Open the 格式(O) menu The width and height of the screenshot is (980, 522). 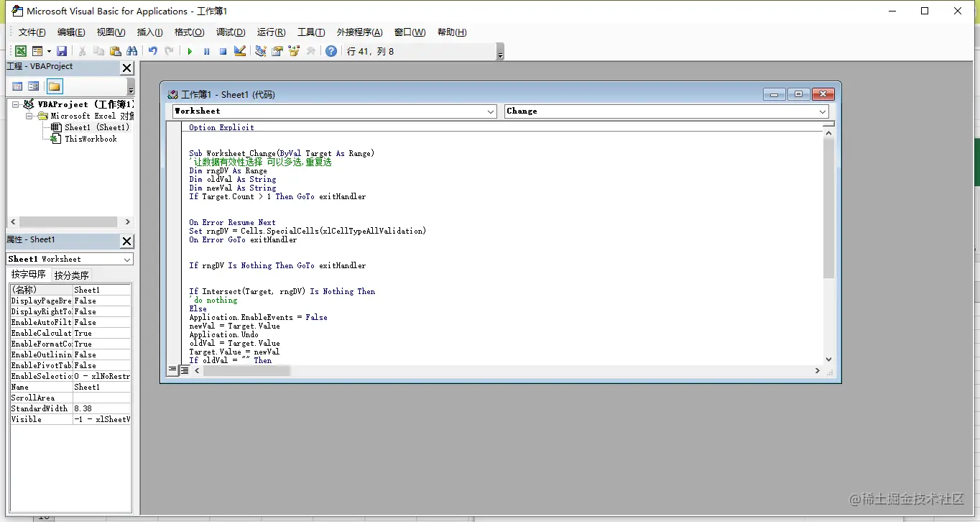(189, 32)
